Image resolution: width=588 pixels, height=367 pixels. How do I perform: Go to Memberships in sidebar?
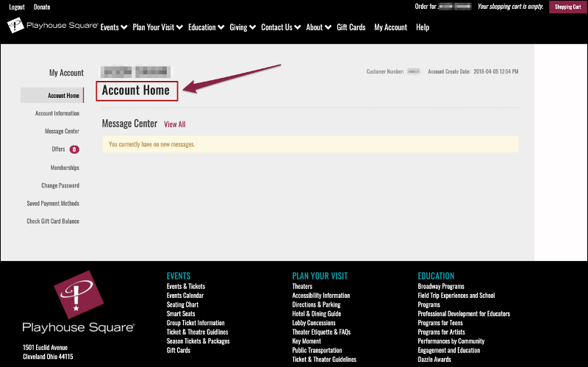coord(65,168)
